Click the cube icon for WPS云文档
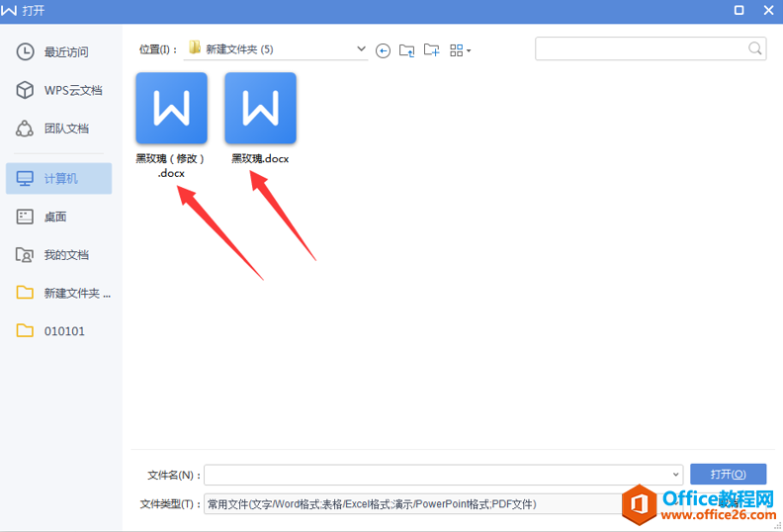The height and width of the screenshot is (532, 783). [x=25, y=90]
